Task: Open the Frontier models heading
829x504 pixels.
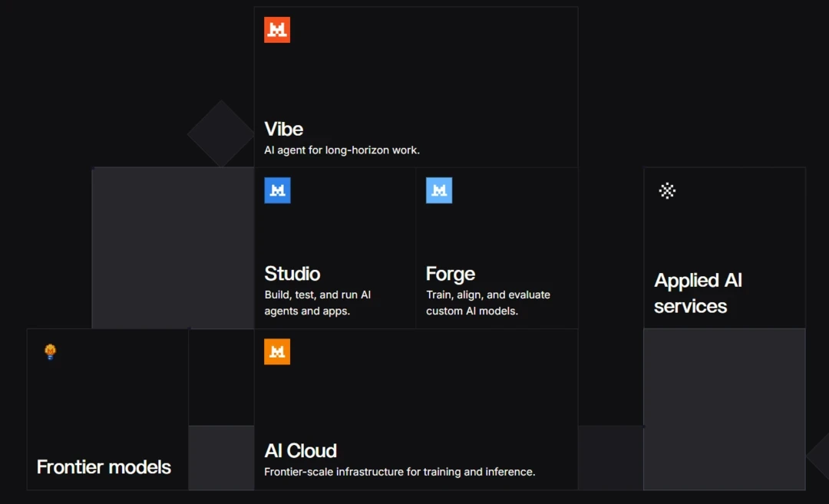Action: [104, 467]
